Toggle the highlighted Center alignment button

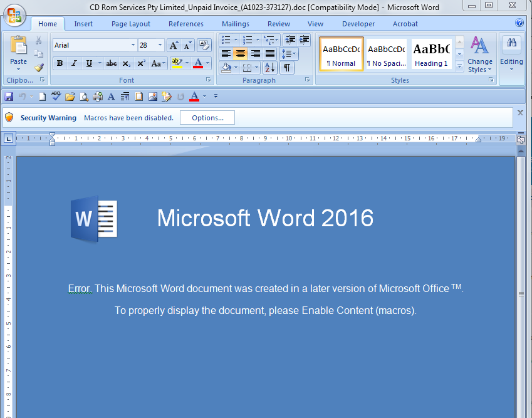coord(241,54)
